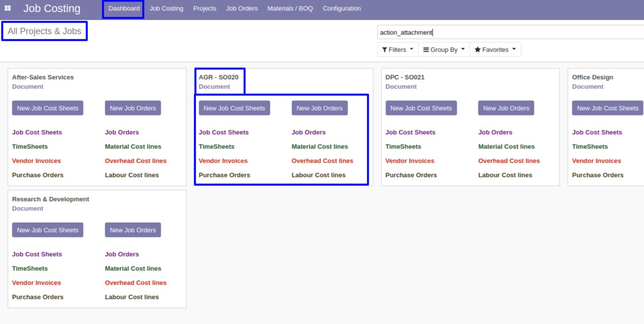Create New Job Orders in DPC - SO021

(x=506, y=108)
